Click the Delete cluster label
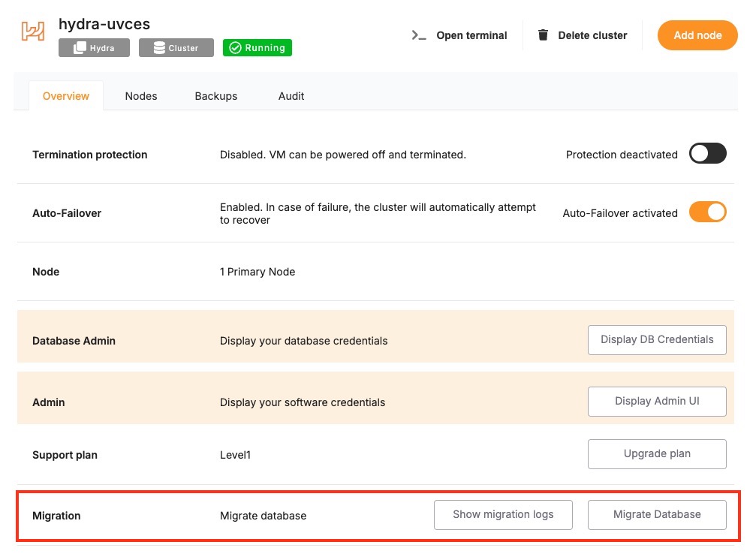 592,35
